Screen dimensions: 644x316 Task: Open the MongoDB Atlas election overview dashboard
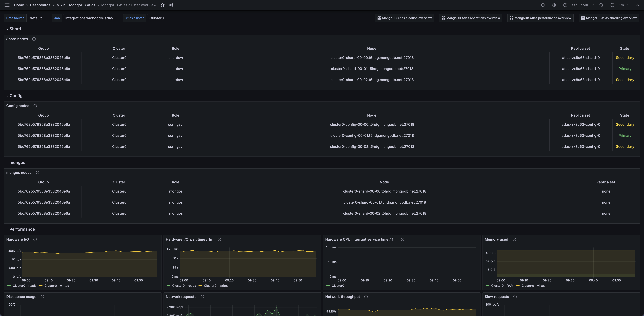click(x=404, y=18)
